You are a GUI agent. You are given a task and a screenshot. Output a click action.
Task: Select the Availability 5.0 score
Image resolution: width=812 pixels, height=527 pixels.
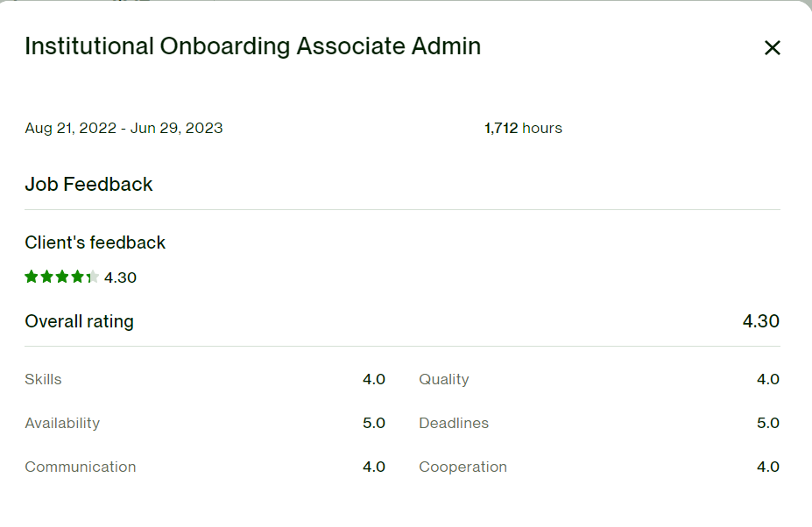click(x=373, y=424)
